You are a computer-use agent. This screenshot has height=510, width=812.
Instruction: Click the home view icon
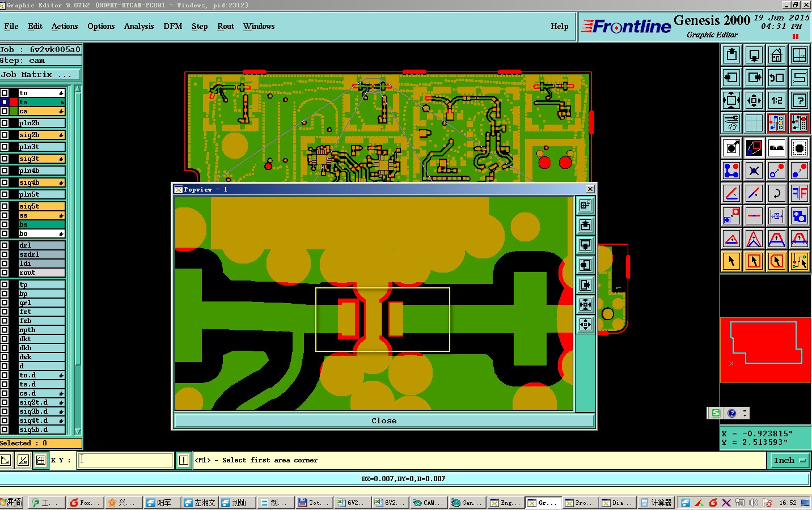[x=776, y=55]
